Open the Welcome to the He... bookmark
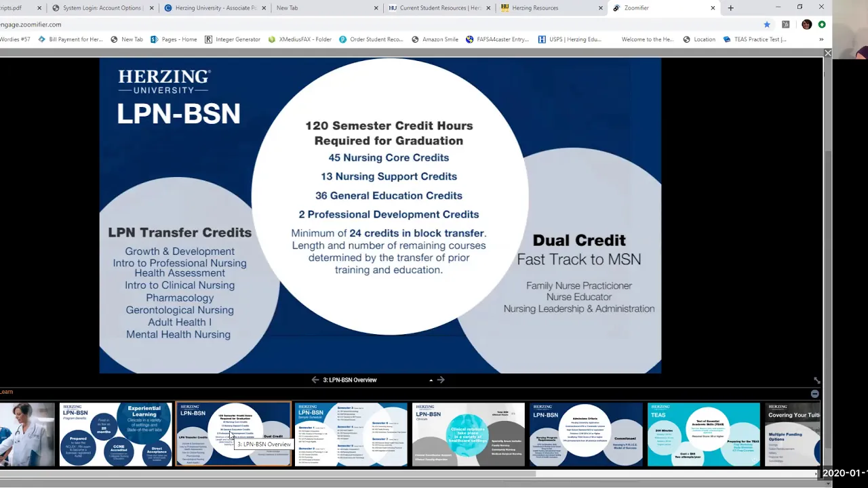The height and width of the screenshot is (488, 868). (x=648, y=39)
